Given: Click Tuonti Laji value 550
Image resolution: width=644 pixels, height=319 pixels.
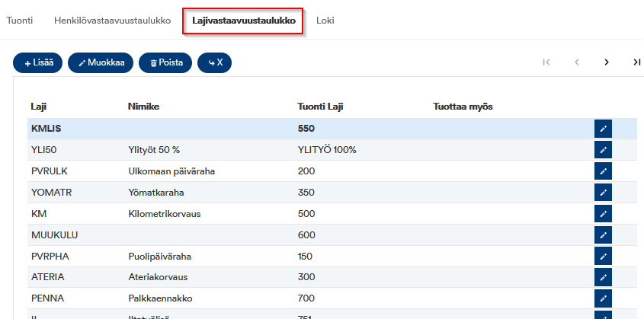Looking at the screenshot, I should pos(306,129).
